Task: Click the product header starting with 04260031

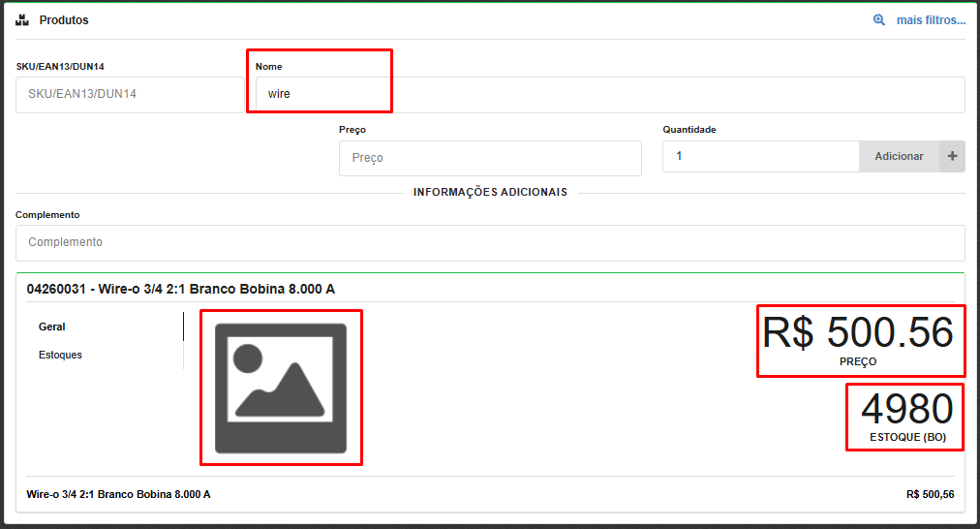Action: pyautogui.click(x=181, y=289)
